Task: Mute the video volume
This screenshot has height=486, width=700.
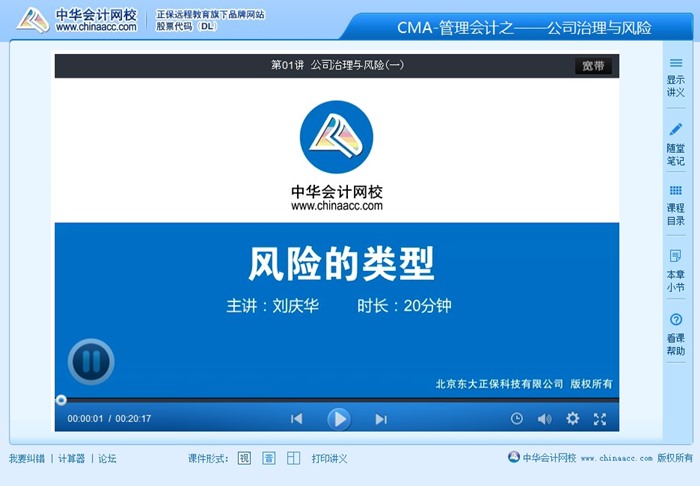Action: pos(544,419)
